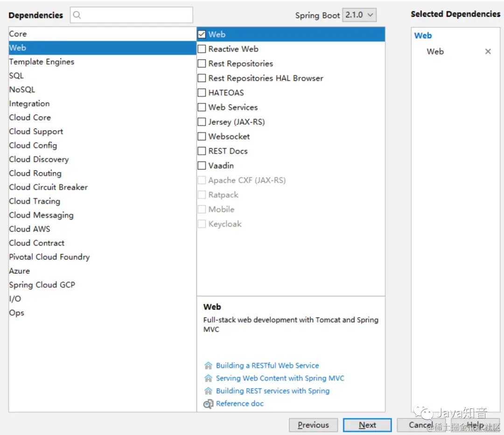Viewport: 504px width, 435px height.
Task: Select the Cloud Config category
Action: tap(103, 145)
